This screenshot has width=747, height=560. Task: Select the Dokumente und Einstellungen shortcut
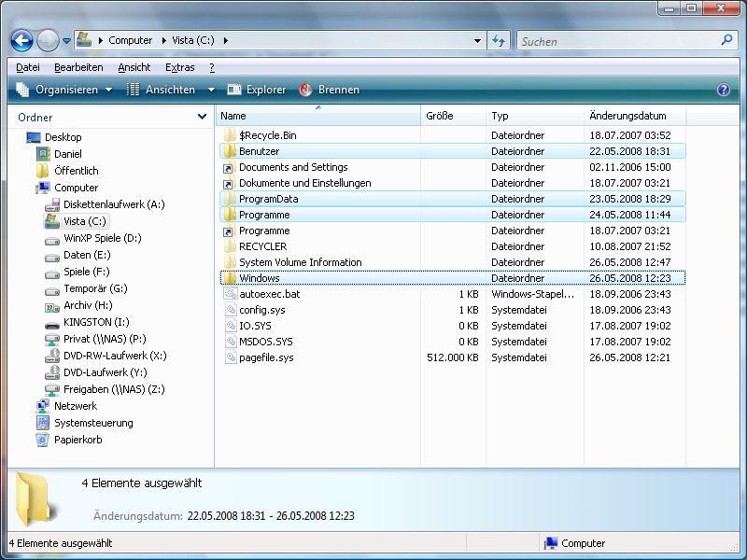tap(453, 183)
